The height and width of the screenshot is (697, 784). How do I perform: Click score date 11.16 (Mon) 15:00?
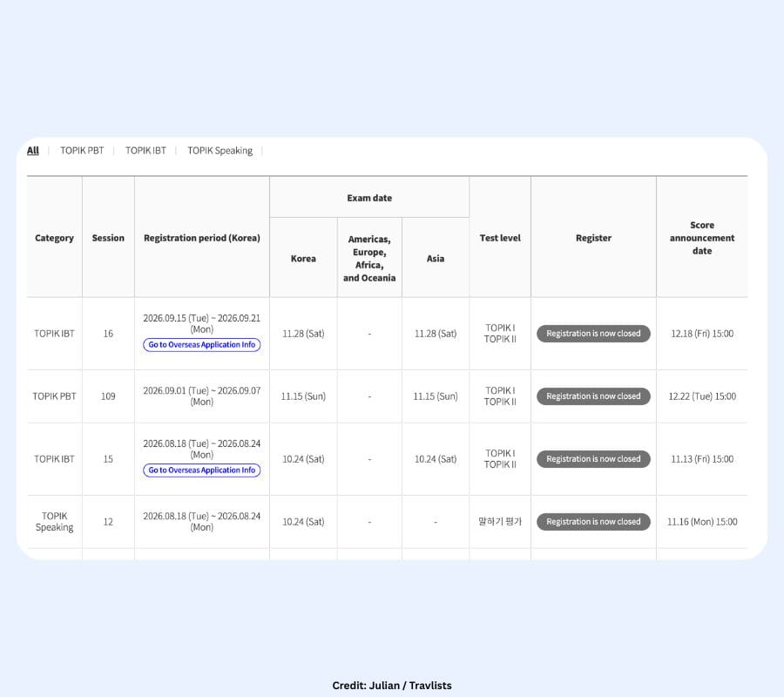702,522
